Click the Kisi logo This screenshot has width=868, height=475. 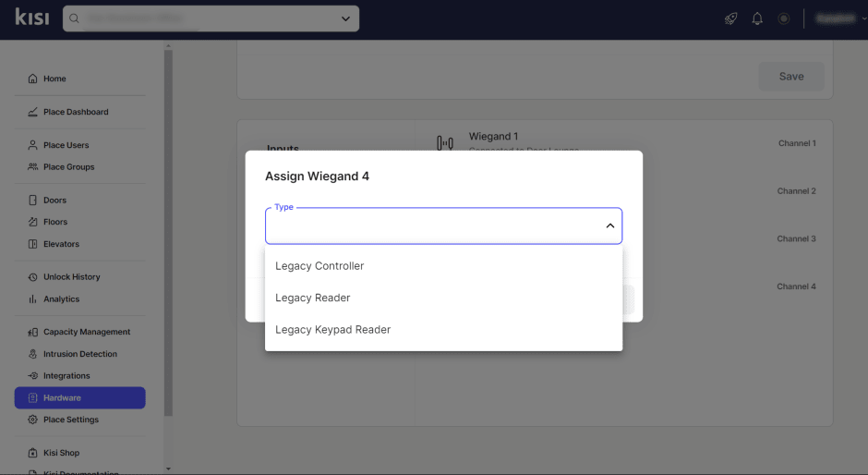tap(32, 17)
